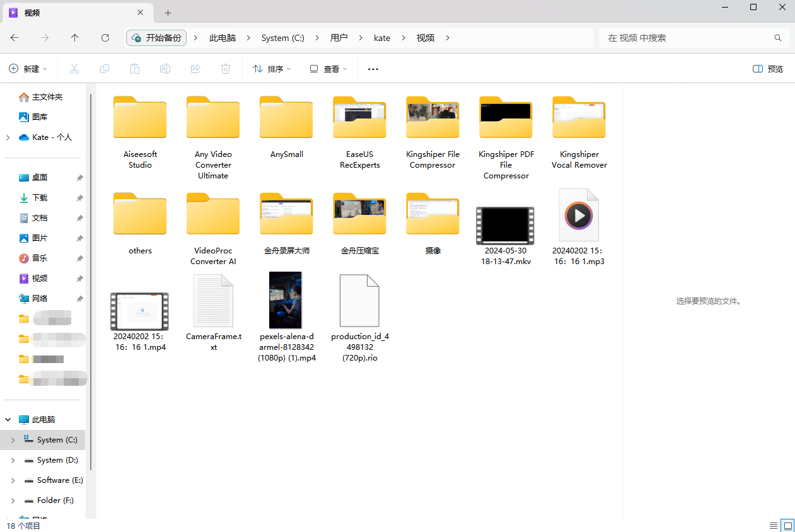Select the production_id_4498132 (720p).rio file

[359, 318]
